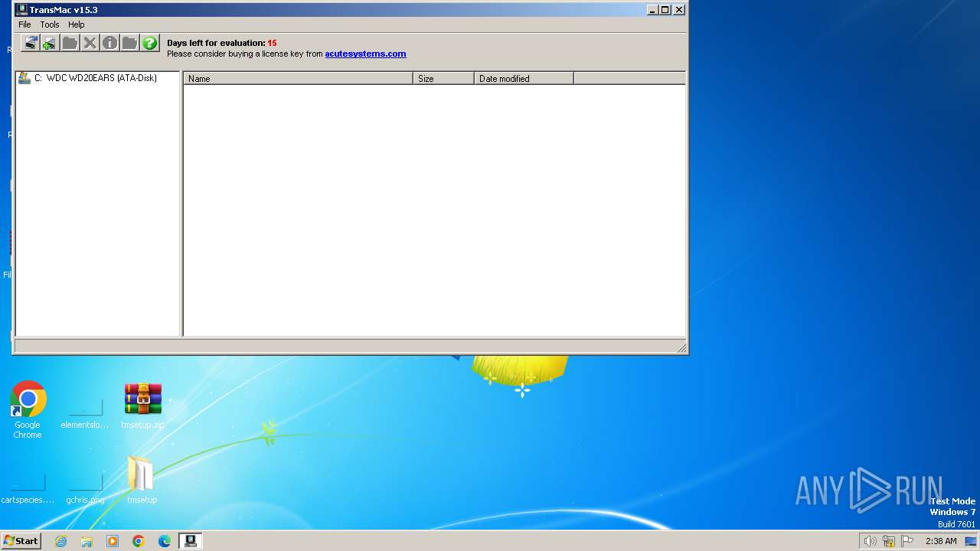980x551 pixels.
Task: Select the tmsetup.zip archive on desktop
Action: (142, 406)
